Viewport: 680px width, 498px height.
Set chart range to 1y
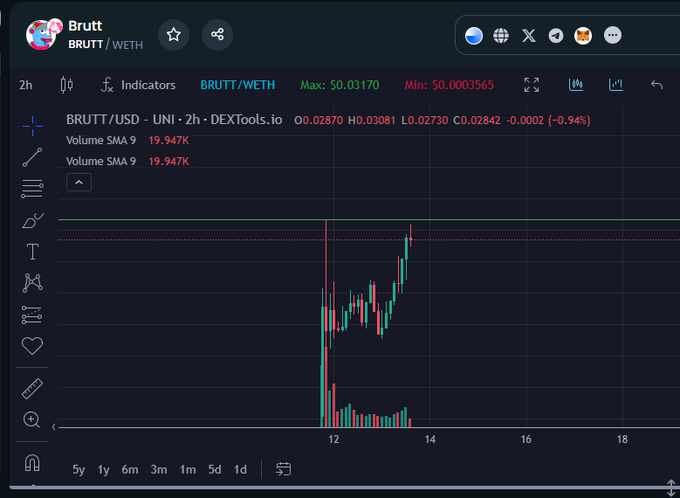103,470
